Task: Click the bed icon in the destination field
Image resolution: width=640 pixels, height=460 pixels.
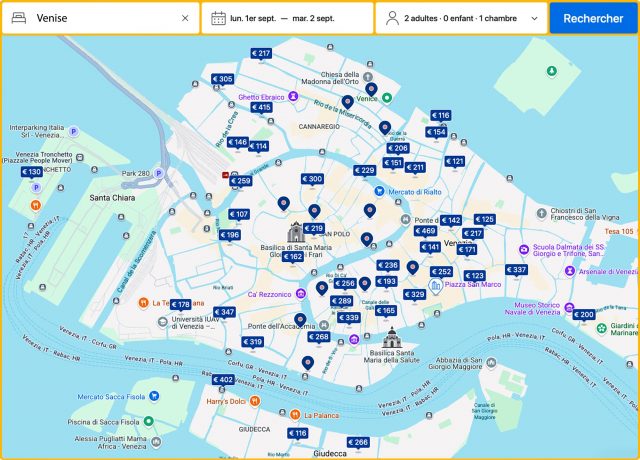Action: coord(17,18)
